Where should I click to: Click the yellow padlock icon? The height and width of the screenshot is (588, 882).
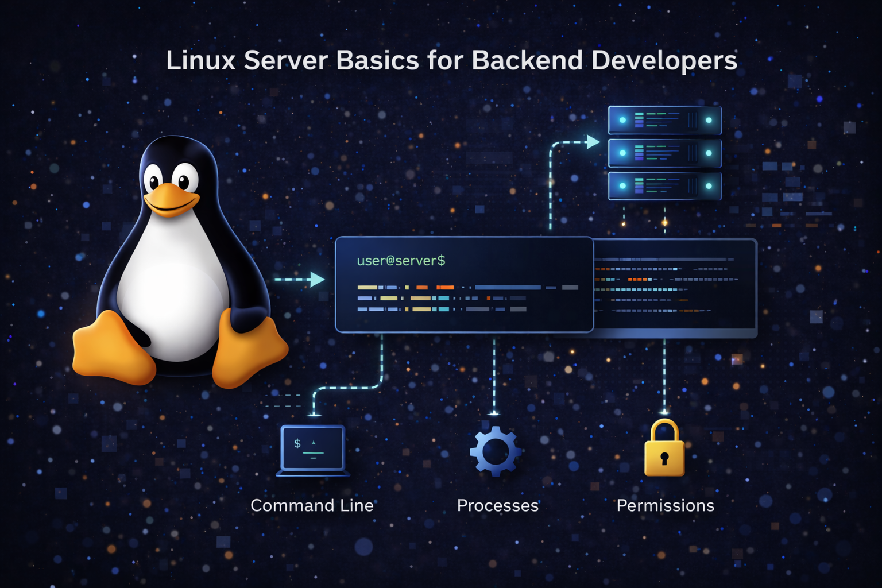point(664,450)
